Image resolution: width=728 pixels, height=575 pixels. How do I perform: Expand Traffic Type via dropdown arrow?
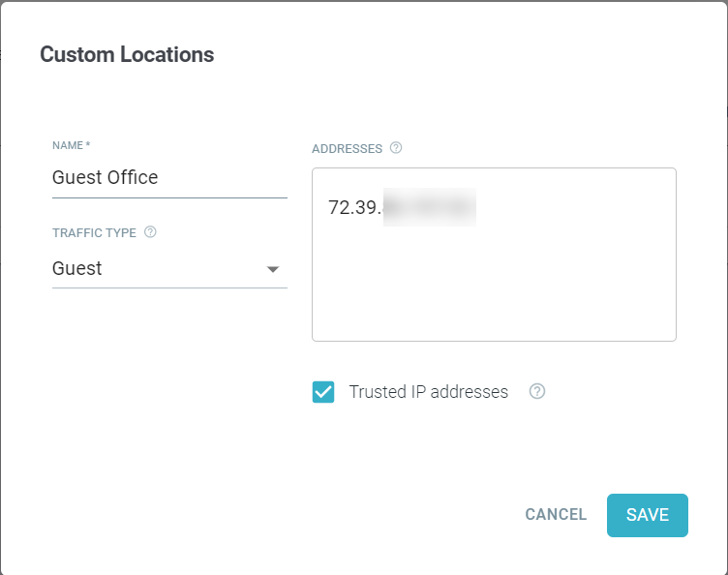[273, 270]
